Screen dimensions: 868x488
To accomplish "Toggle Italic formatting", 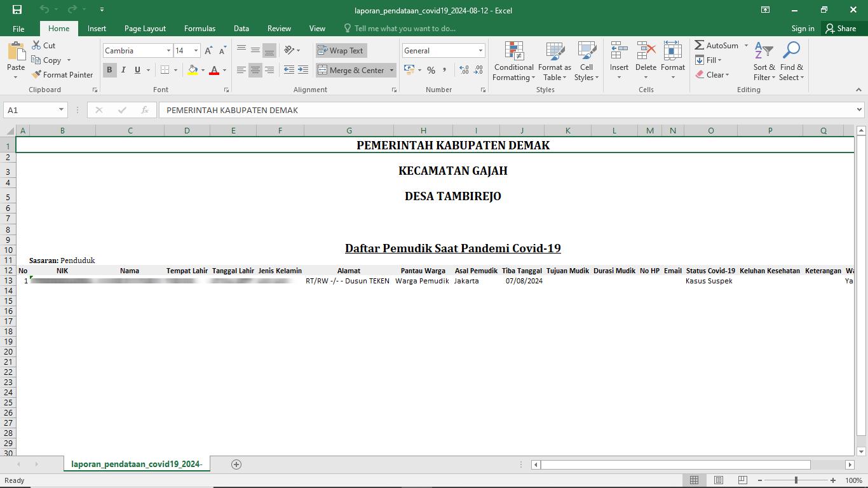I will pyautogui.click(x=123, y=70).
